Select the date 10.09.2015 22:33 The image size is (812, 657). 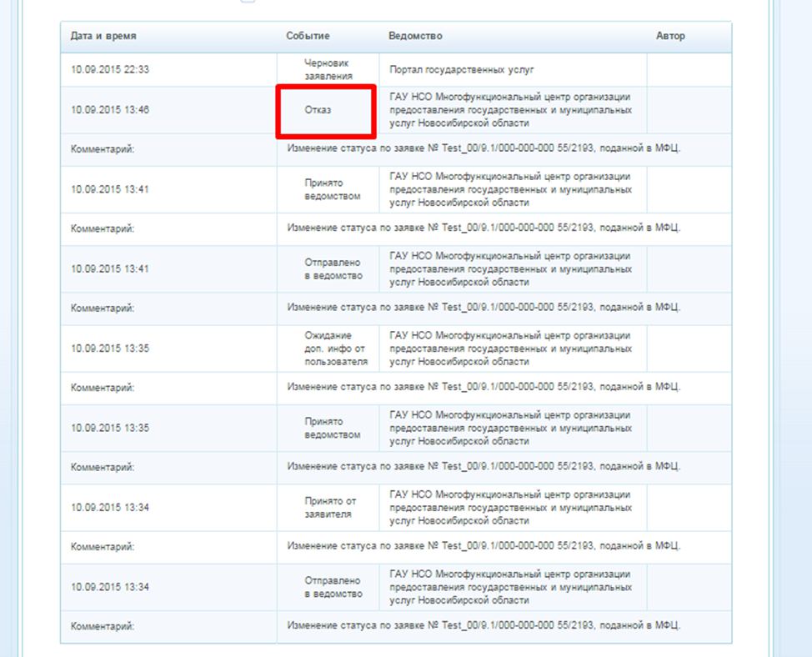pos(110,69)
